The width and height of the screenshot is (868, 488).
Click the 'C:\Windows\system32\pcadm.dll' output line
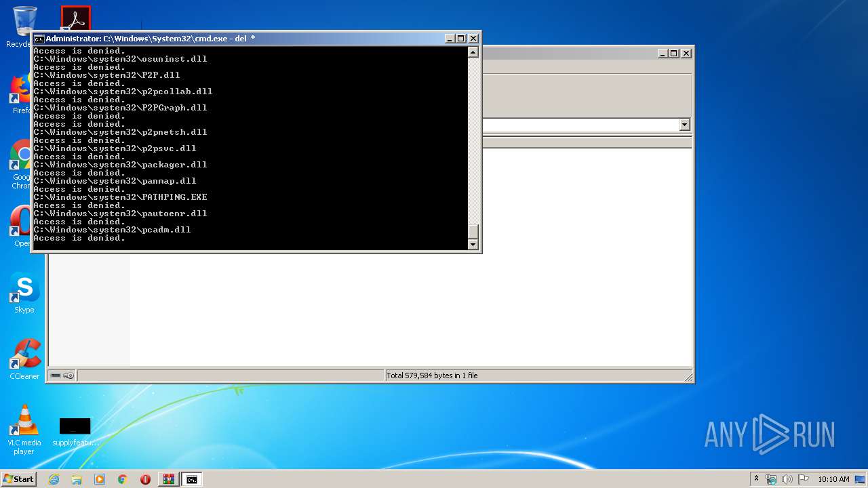[112, 230]
